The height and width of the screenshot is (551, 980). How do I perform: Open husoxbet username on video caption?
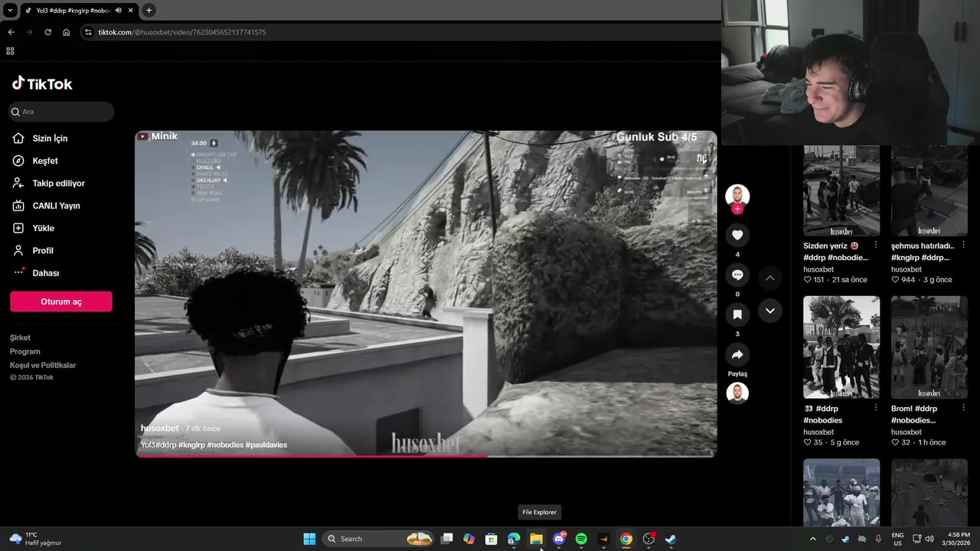(159, 429)
